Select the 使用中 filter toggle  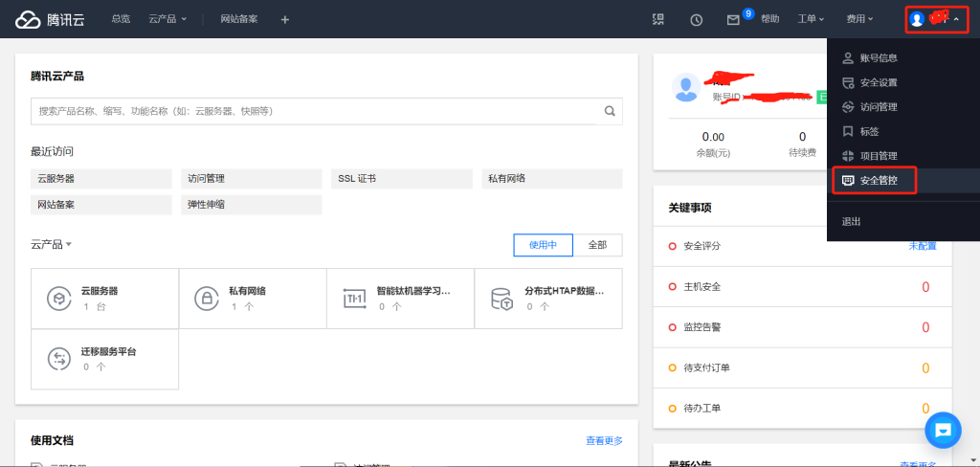pos(544,245)
